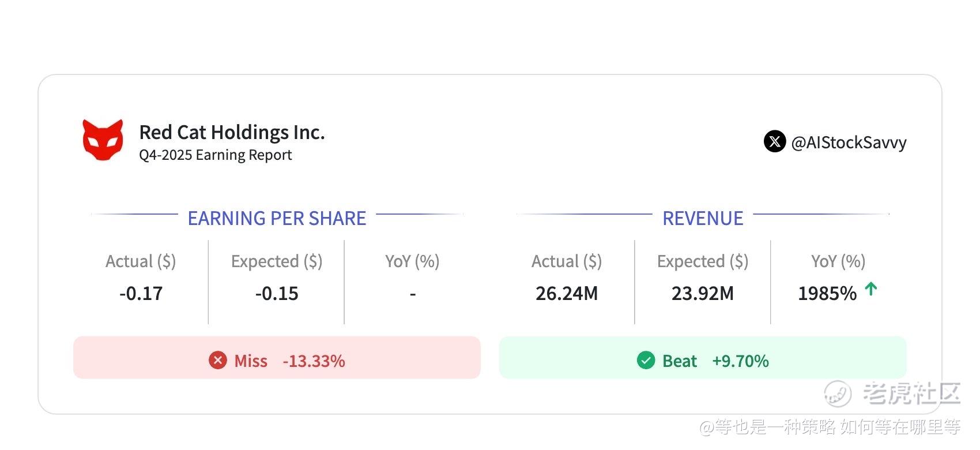
Task: Click the 1985% revenue YoY figure
Action: [x=827, y=294]
